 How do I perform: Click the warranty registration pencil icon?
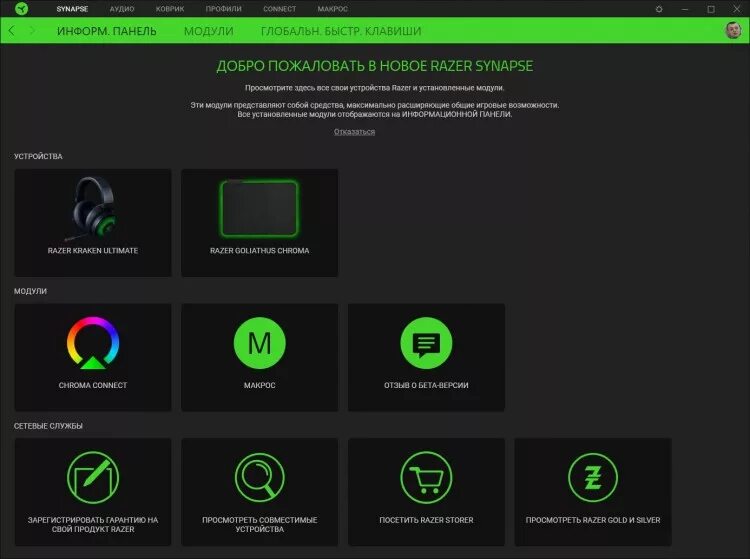click(x=93, y=478)
